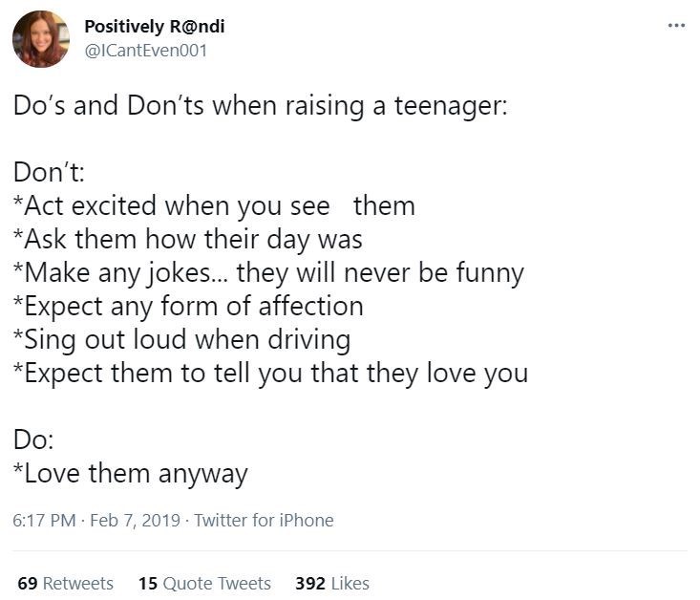Image resolution: width=700 pixels, height=600 pixels.
Task: Click the "Act excited when you see them" line
Action: click(x=214, y=205)
